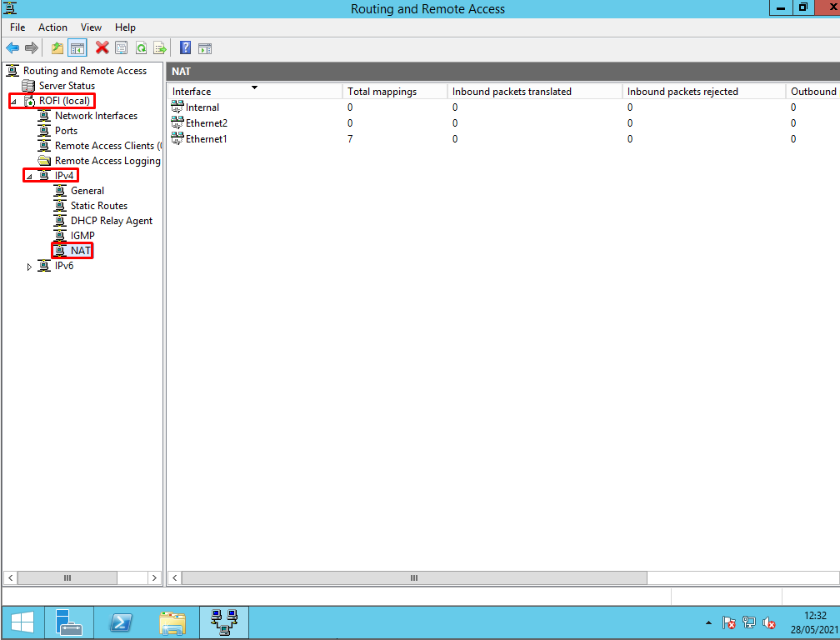
Task: Collapse the IPv4 tree node
Action: pyautogui.click(x=30, y=176)
